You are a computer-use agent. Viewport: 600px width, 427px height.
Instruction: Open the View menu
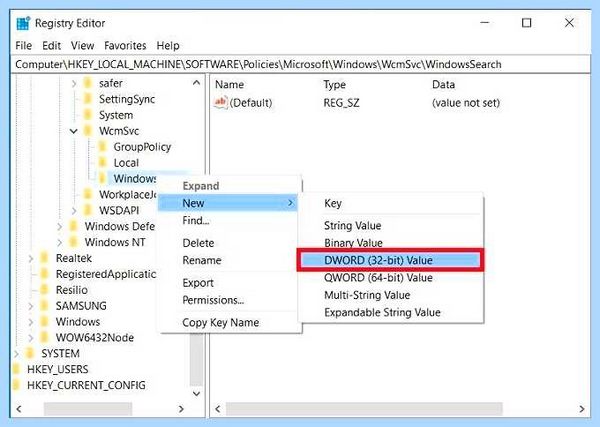pyautogui.click(x=82, y=46)
